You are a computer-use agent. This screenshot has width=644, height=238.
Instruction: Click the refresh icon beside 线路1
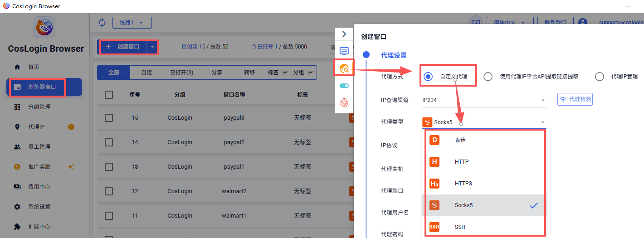102,22
